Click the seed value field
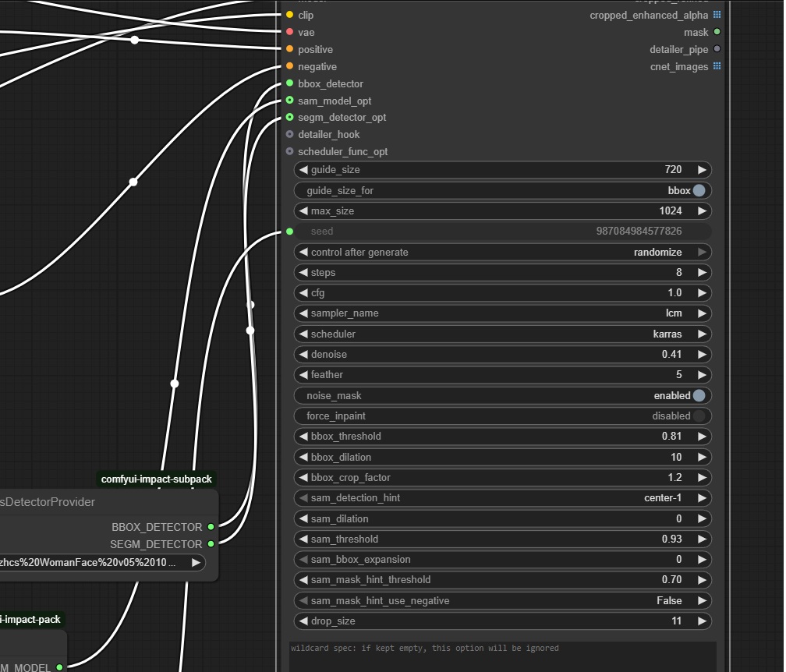786x672 pixels. (x=502, y=232)
